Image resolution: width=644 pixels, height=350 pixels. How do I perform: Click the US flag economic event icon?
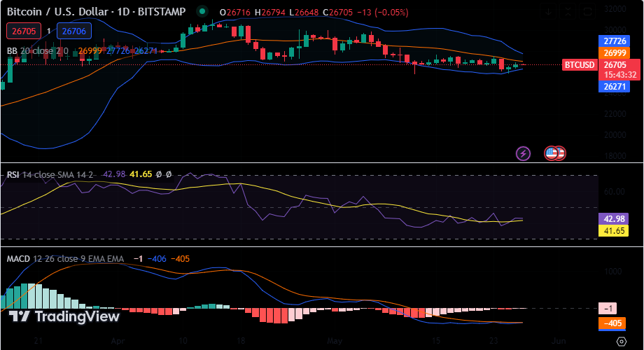pos(551,153)
